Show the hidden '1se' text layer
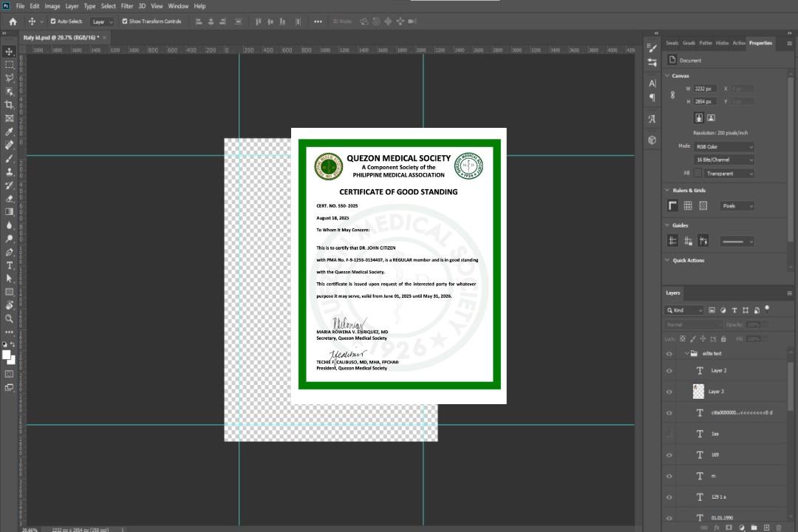The image size is (798, 532). tap(669, 434)
